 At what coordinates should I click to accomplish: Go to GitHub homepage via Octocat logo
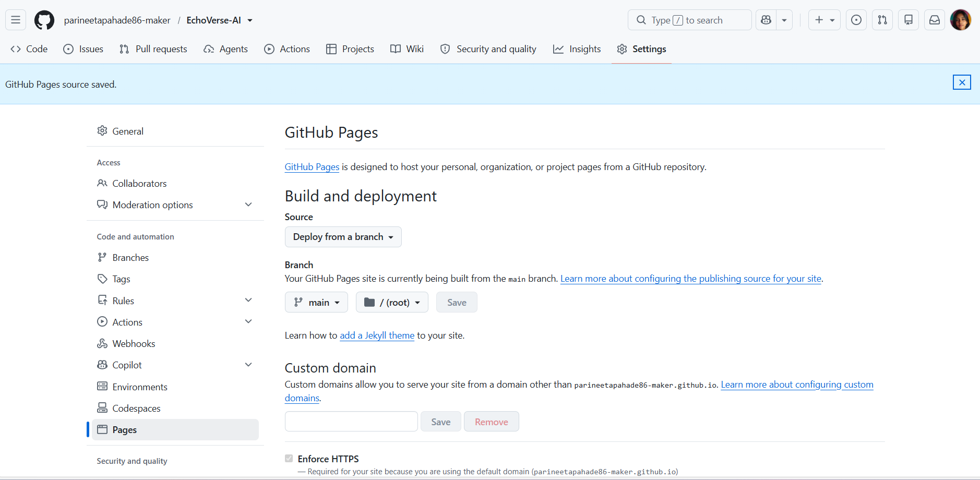pyautogui.click(x=44, y=20)
